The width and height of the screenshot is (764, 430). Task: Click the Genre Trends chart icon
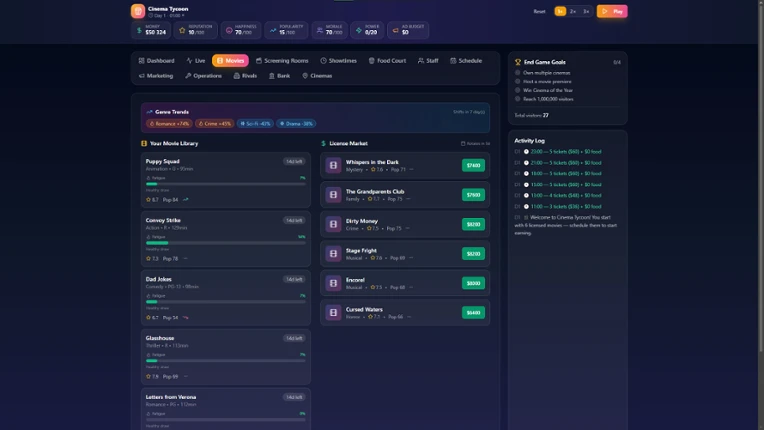[x=150, y=112]
